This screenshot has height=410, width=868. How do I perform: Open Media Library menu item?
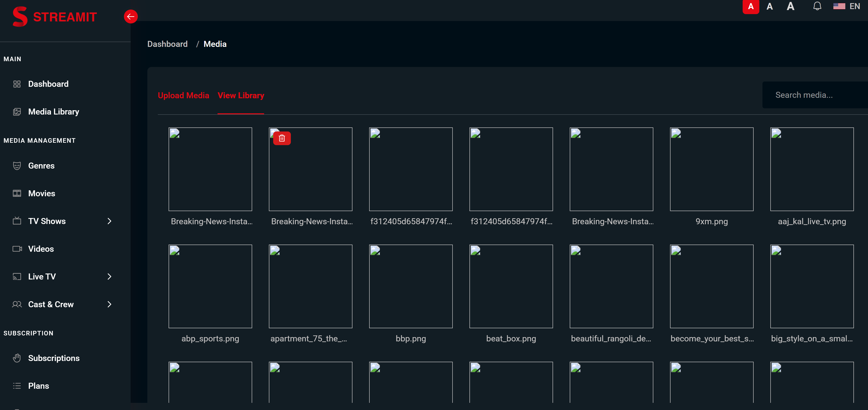pos(53,112)
